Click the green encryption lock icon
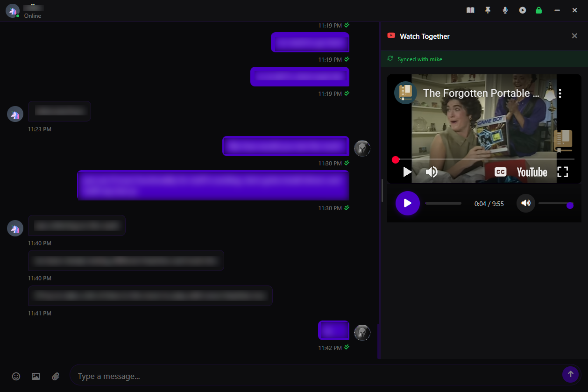 coord(539,10)
